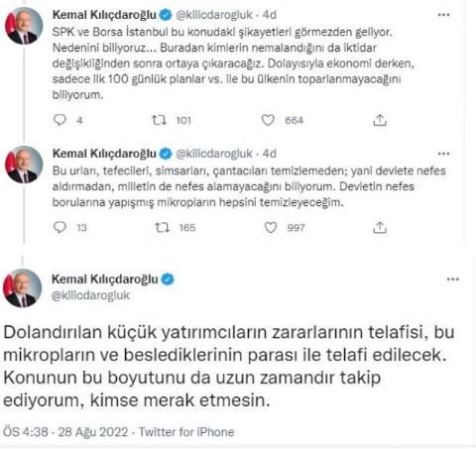The image size is (476, 449).
Task: Open more options on first tweet
Action: click(443, 15)
